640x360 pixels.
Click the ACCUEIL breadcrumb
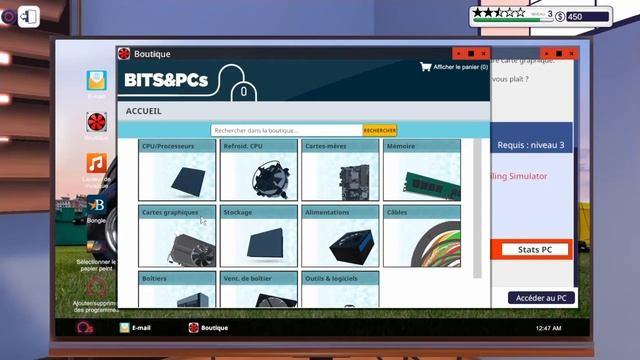pos(144,111)
